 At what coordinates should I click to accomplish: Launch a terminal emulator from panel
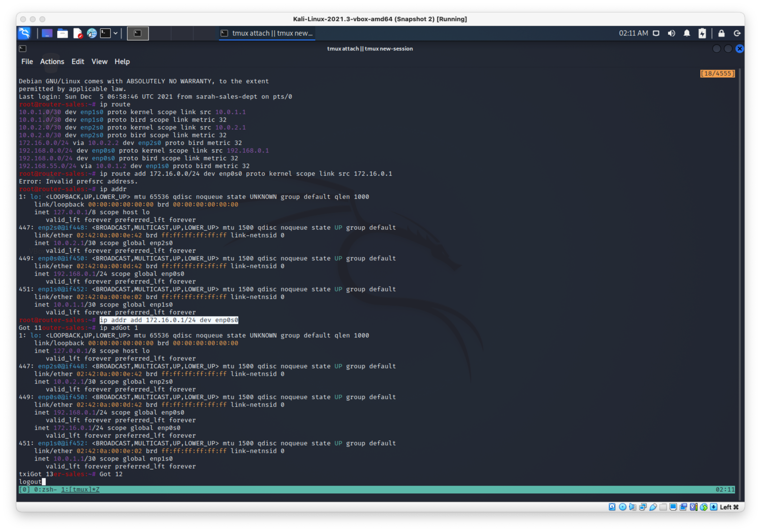pyautogui.click(x=105, y=33)
